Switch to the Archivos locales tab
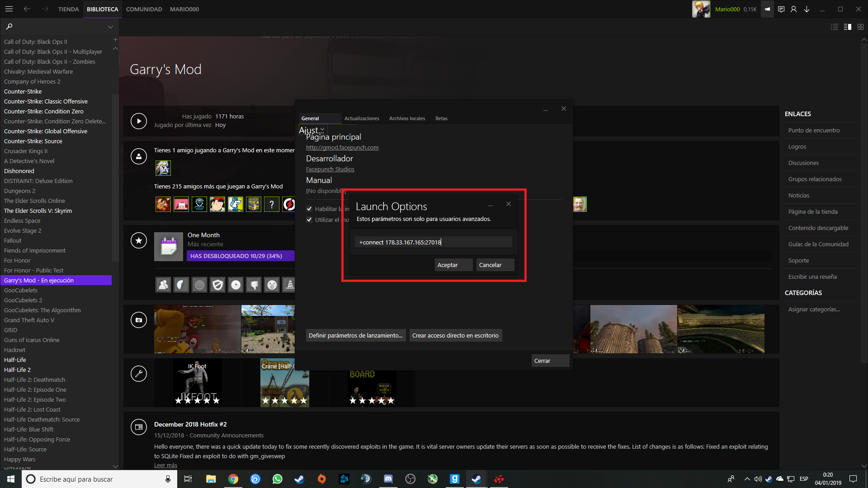The width and height of the screenshot is (868, 488). [407, 118]
